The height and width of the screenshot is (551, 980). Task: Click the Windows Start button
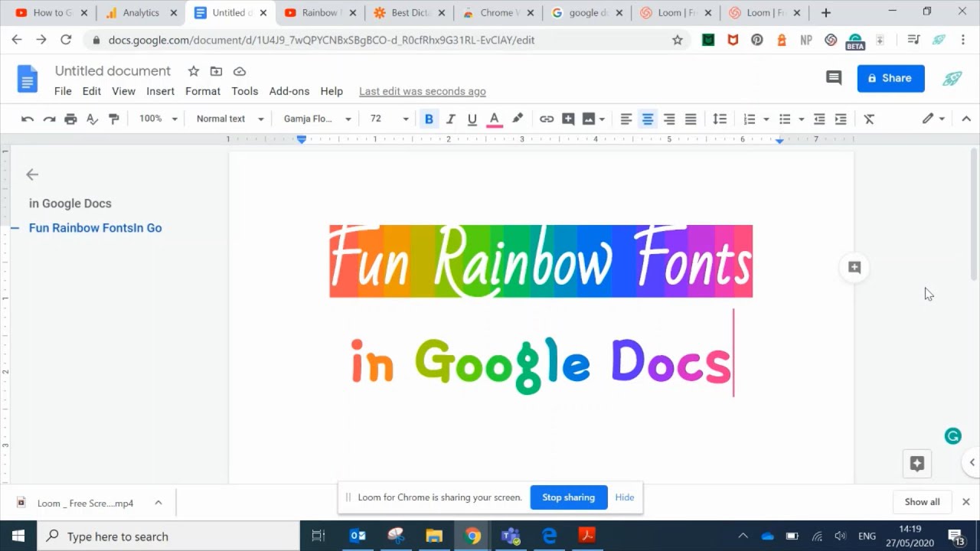[x=18, y=536]
